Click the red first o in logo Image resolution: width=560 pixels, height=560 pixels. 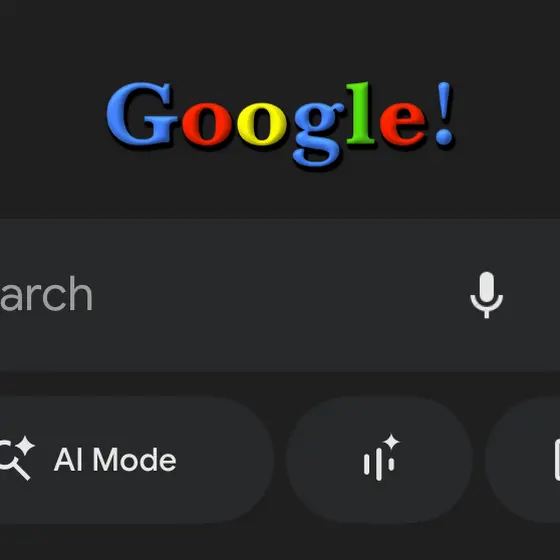coord(207,124)
